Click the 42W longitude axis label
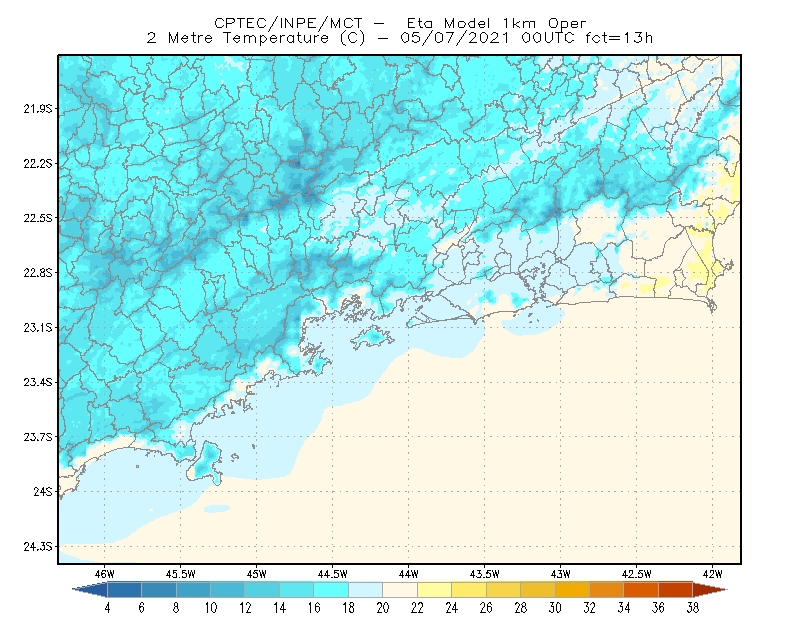This screenshot has width=800, height=618. tap(712, 574)
